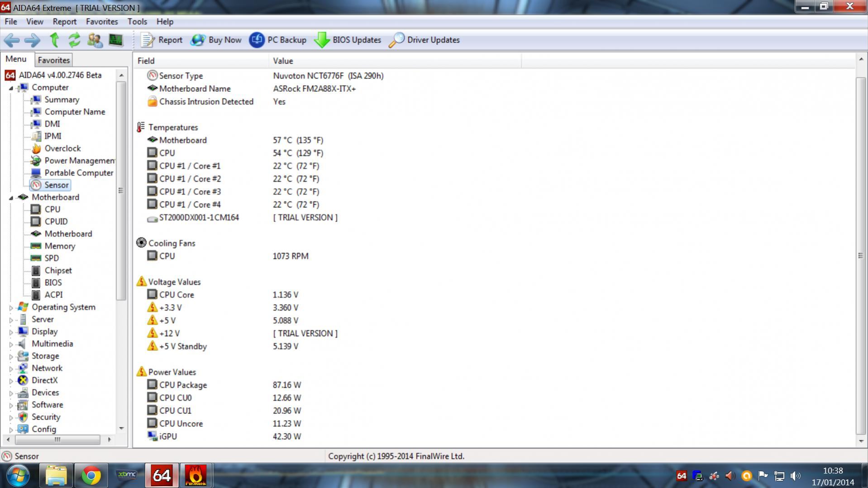Expand the Operating System node

pyautogui.click(x=11, y=308)
